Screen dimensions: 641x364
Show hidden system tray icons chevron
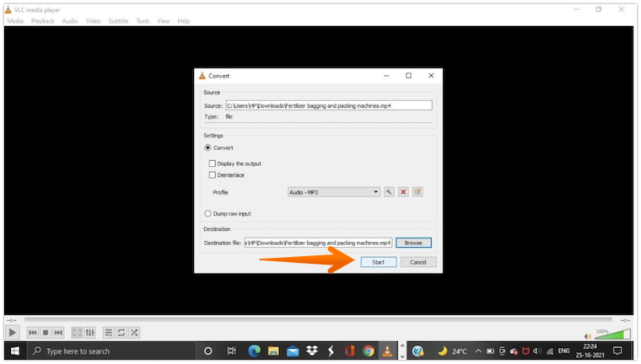tap(478, 351)
